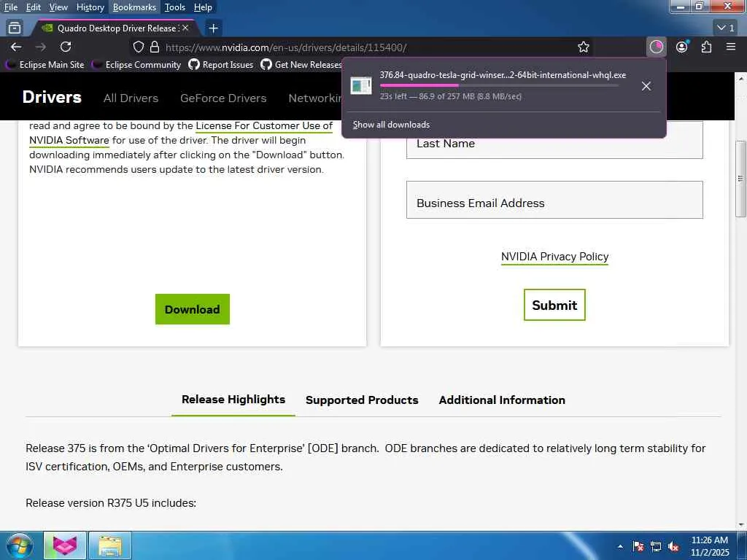
Task: Click the network tray icon
Action: coord(656,546)
